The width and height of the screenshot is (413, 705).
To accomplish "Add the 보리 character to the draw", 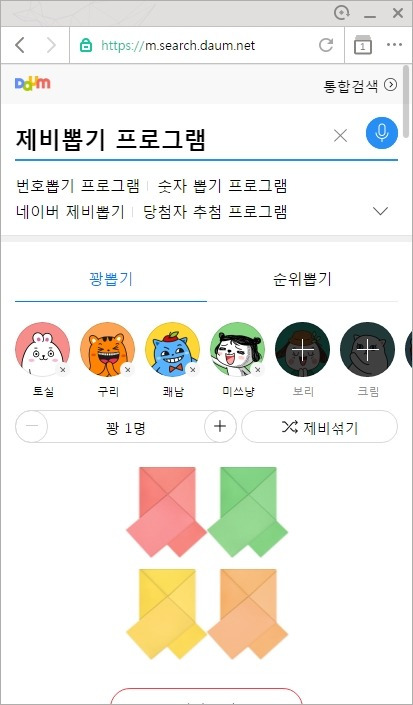I will 302,349.
